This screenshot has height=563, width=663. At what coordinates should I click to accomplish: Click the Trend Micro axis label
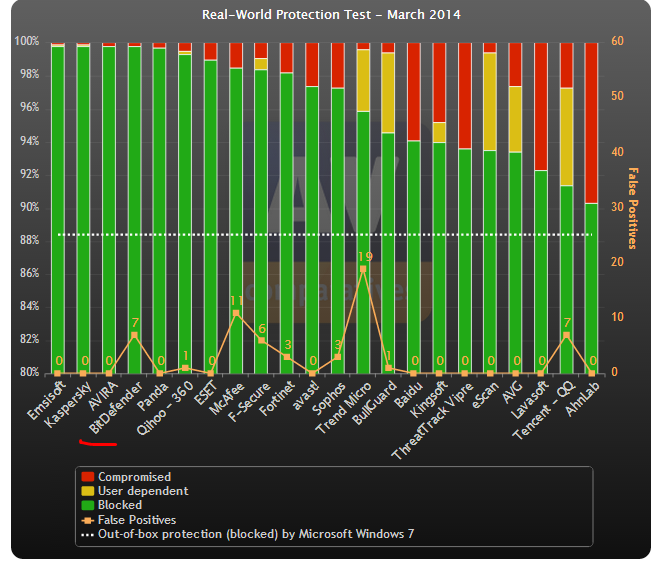click(343, 408)
